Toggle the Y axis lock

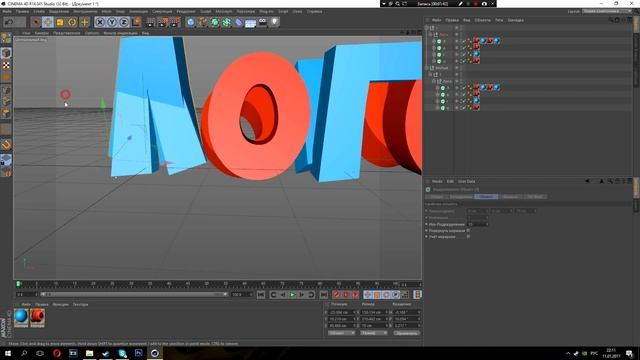pos(112,22)
